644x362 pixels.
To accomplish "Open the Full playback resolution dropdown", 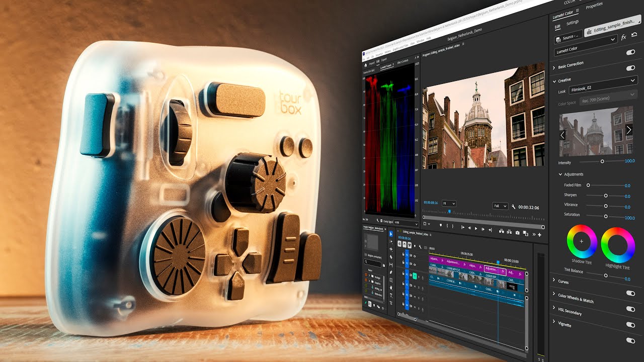I will (500, 206).
